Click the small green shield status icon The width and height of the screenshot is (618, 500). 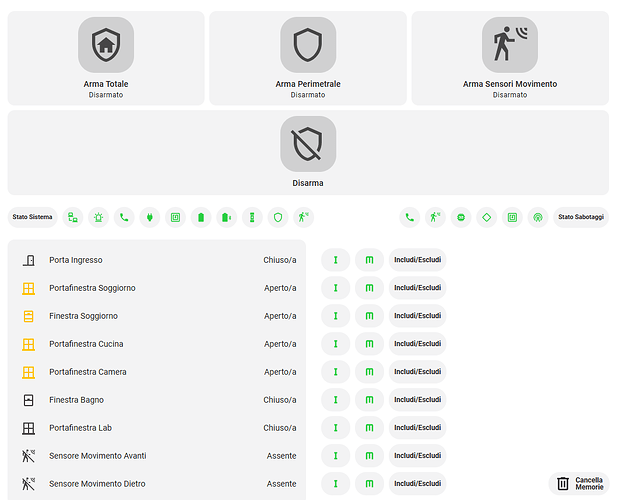[278, 217]
